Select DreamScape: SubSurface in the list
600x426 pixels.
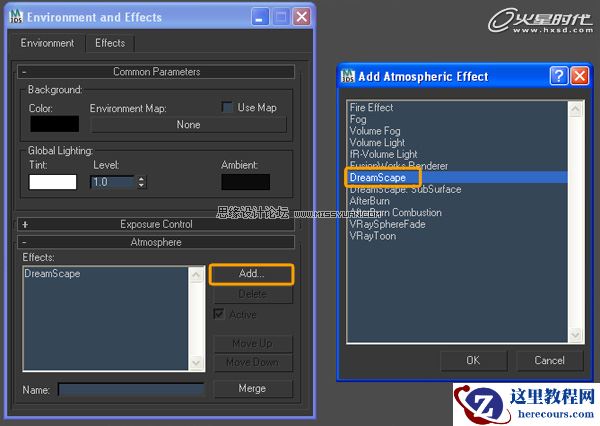[405, 189]
